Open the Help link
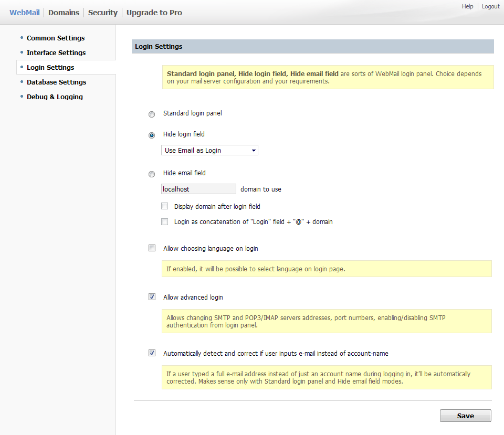Screen dimensions: 504x435 [x=467, y=6]
